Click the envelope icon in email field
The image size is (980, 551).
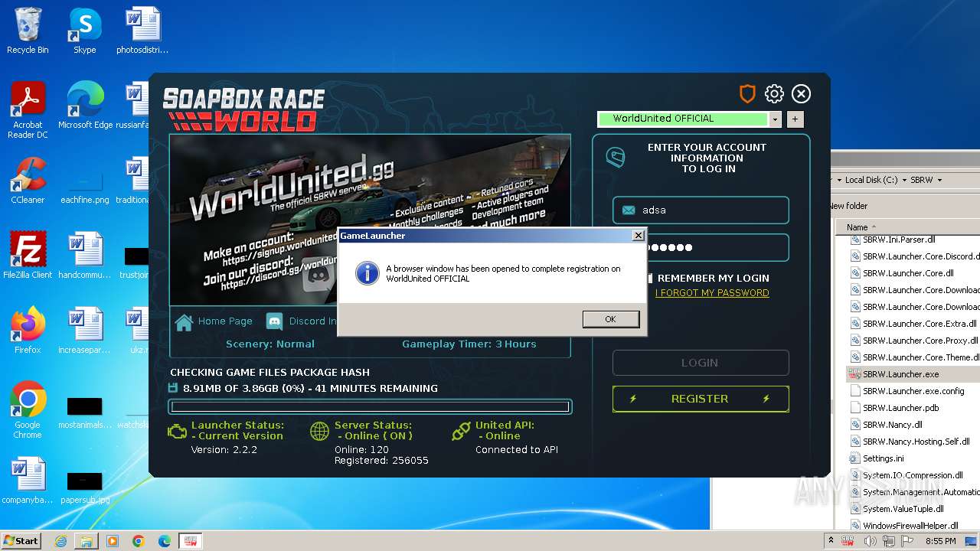point(629,210)
